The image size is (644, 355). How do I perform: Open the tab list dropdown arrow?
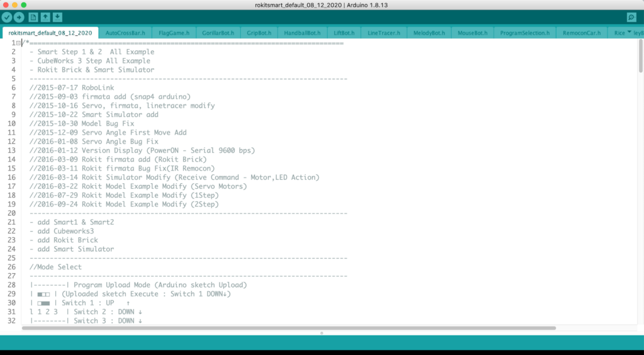tap(628, 31)
